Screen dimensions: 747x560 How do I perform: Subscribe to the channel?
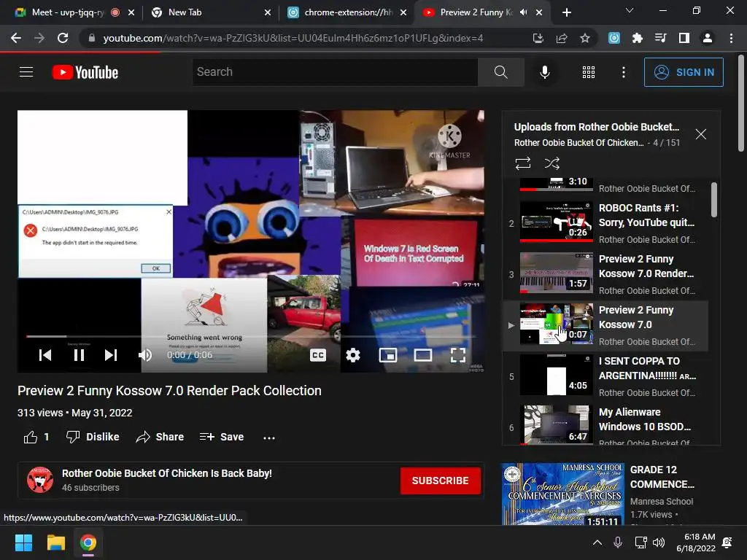[x=440, y=481]
